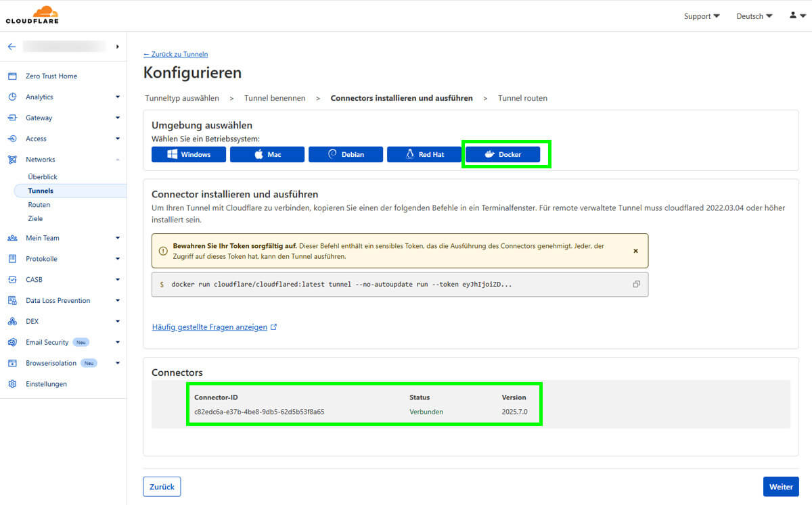Screen dimensions: 812x505
Task: Expand the Analytics sidebar section
Action: [63, 97]
